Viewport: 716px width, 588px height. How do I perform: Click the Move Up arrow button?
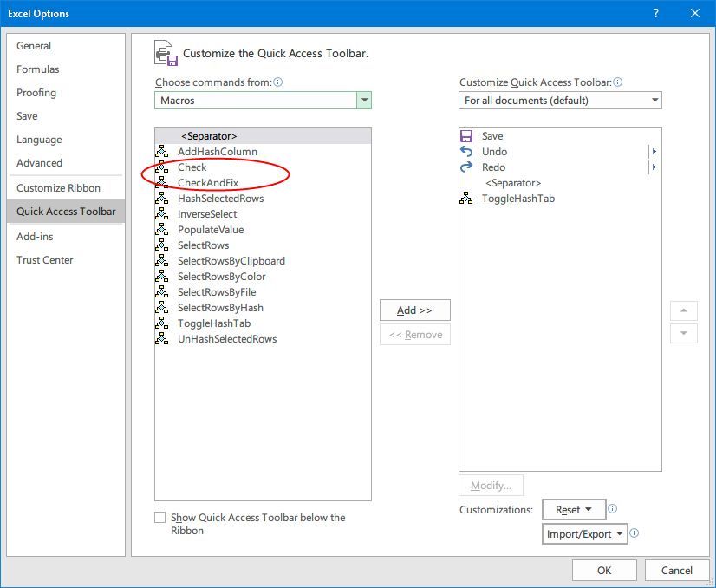point(684,310)
